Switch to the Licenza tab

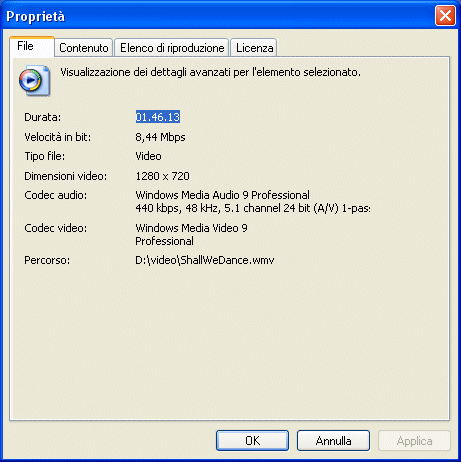point(254,48)
